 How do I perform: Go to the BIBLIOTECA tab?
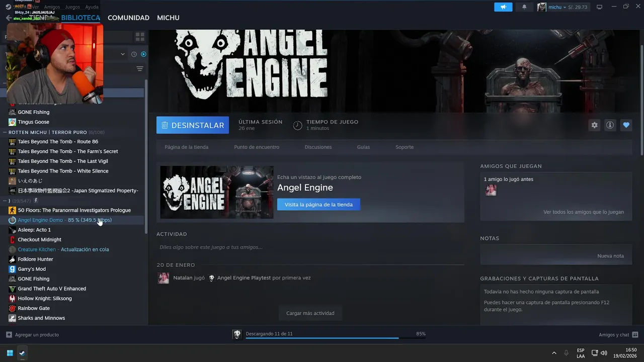[80, 18]
